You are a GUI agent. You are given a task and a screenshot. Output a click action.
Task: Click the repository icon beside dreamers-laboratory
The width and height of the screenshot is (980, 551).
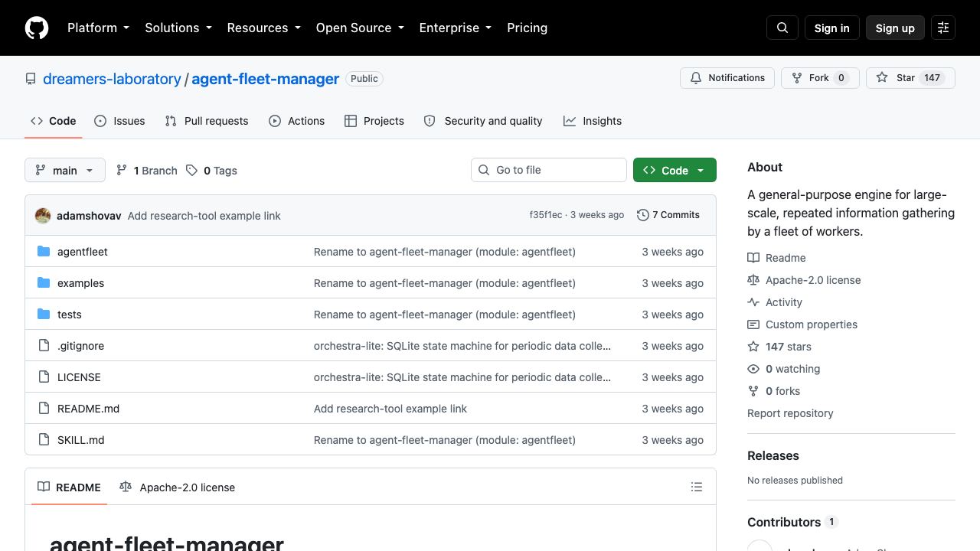click(x=31, y=79)
